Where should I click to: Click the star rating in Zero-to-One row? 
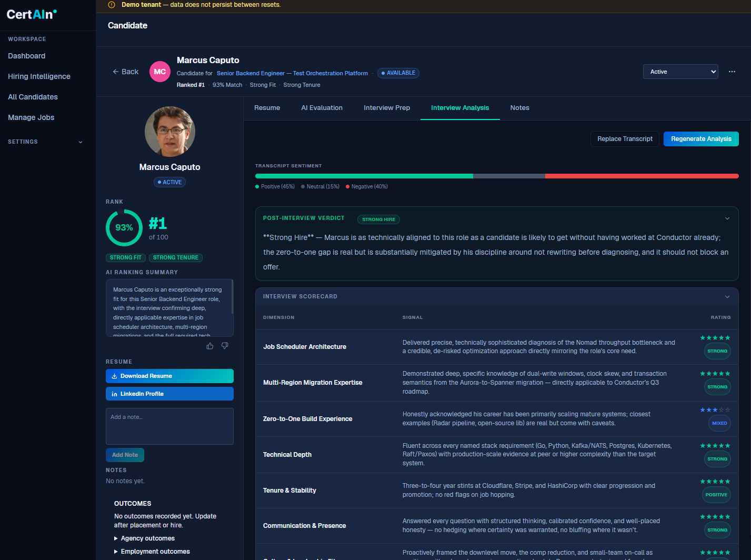[x=715, y=410]
